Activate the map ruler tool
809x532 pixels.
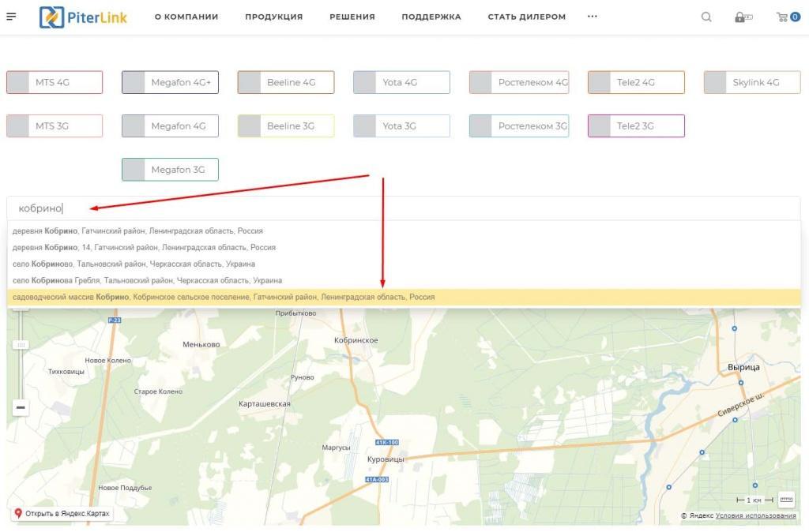click(786, 499)
